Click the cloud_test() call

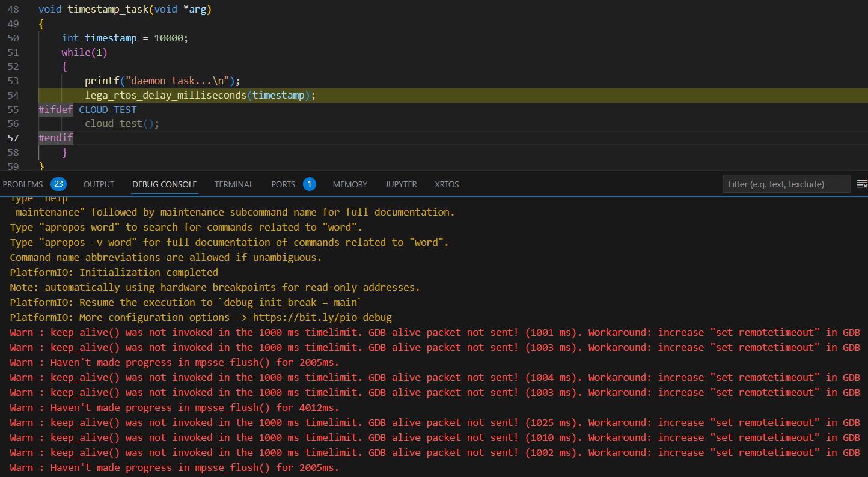[122, 123]
